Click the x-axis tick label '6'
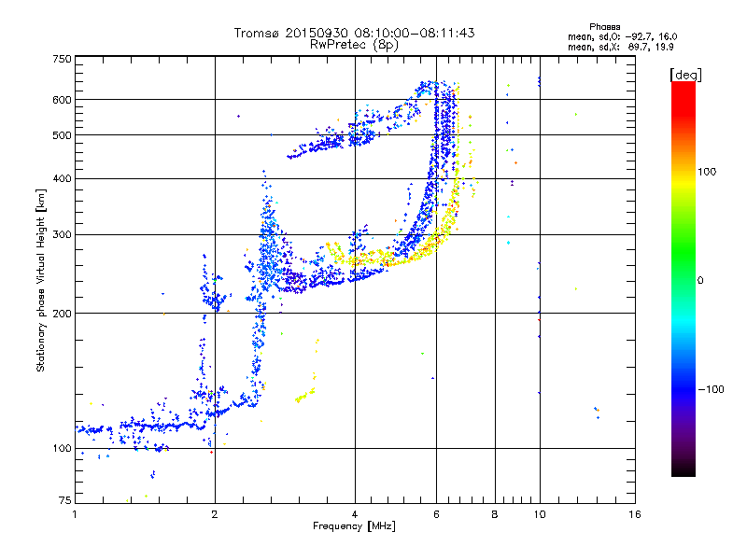This screenshot has width=747, height=560. (436, 514)
